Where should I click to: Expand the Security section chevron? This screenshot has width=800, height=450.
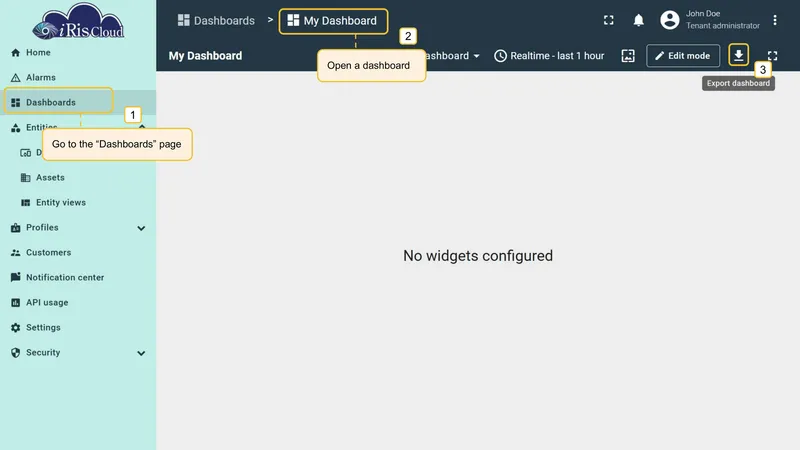point(141,353)
